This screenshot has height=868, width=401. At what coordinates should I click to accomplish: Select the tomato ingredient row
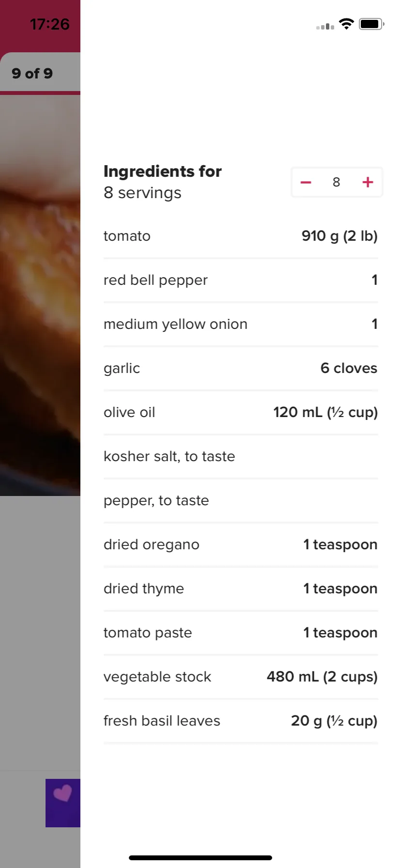(x=241, y=236)
